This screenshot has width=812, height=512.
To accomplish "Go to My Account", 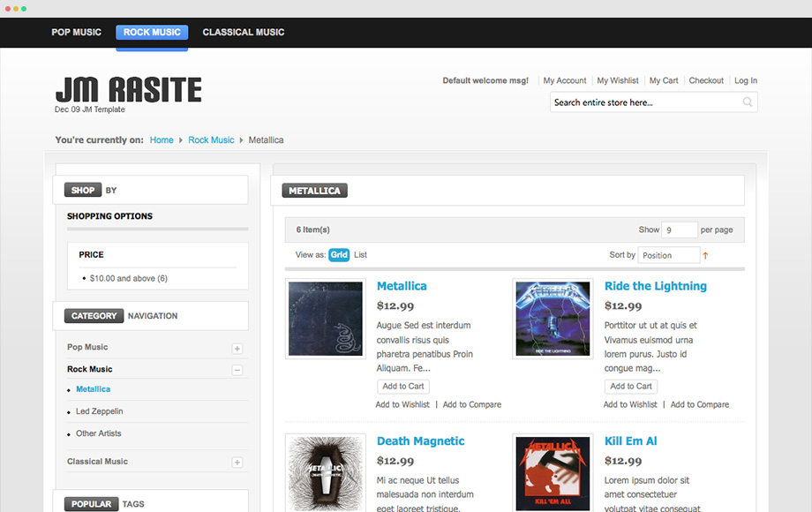I will [x=565, y=80].
